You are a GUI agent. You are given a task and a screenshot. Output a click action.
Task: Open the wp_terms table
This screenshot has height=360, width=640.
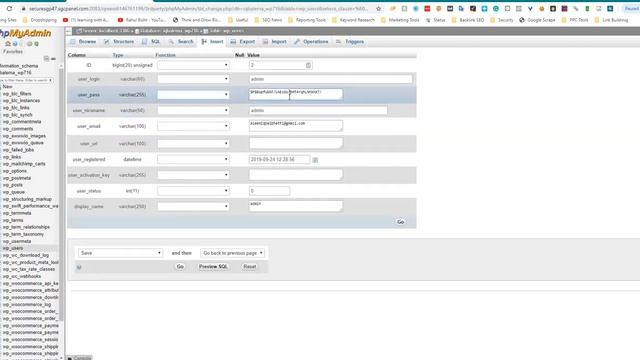coord(13,220)
